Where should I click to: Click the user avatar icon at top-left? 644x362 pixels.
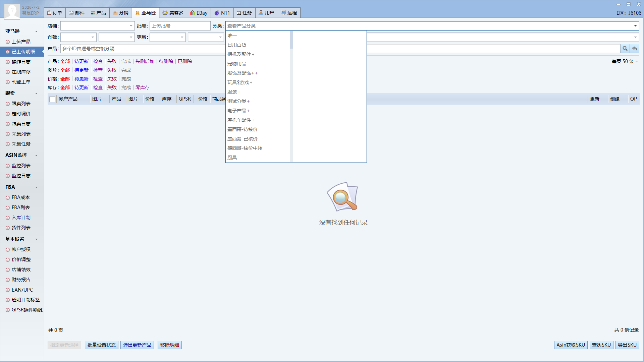[12, 11]
